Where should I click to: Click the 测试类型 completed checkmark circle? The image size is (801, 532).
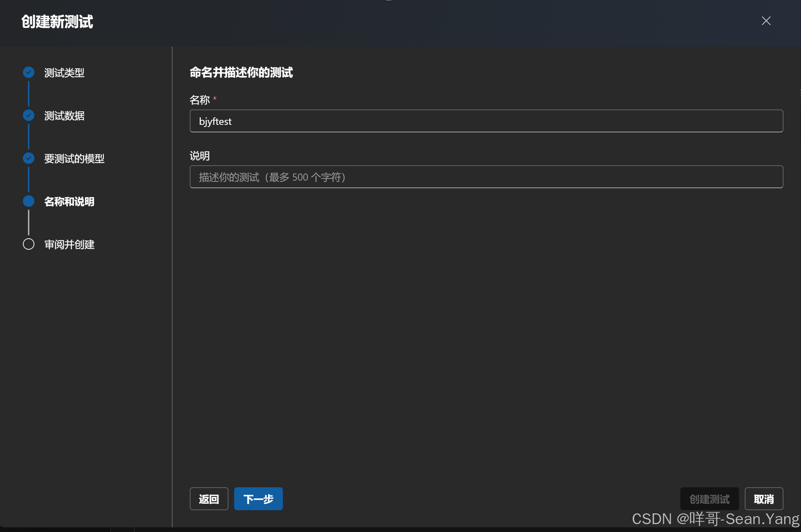click(x=29, y=73)
